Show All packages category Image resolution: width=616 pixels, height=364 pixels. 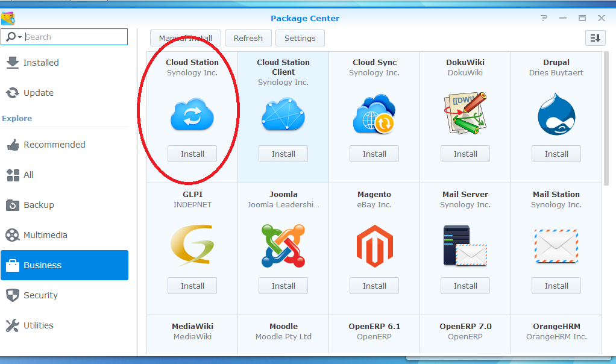click(28, 175)
